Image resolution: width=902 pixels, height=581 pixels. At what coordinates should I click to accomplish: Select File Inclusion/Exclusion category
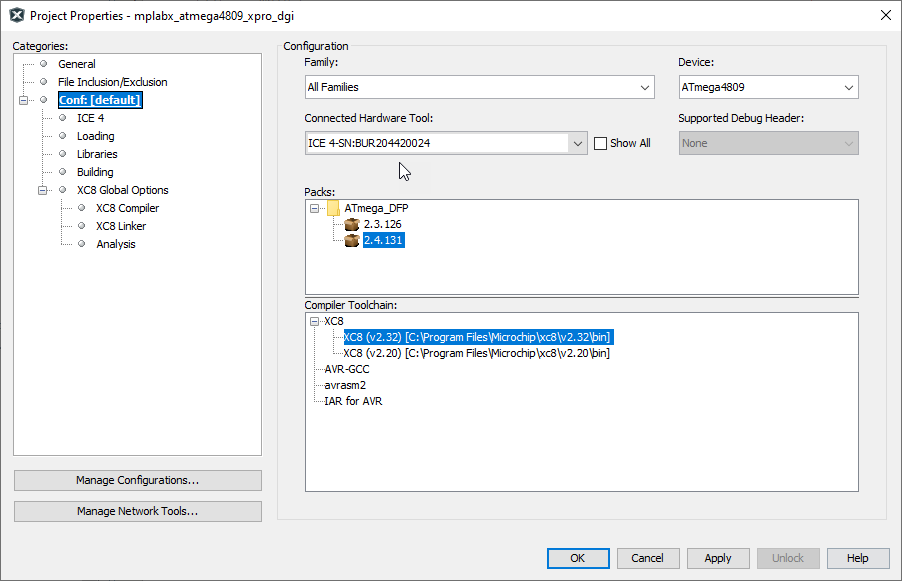tap(112, 82)
